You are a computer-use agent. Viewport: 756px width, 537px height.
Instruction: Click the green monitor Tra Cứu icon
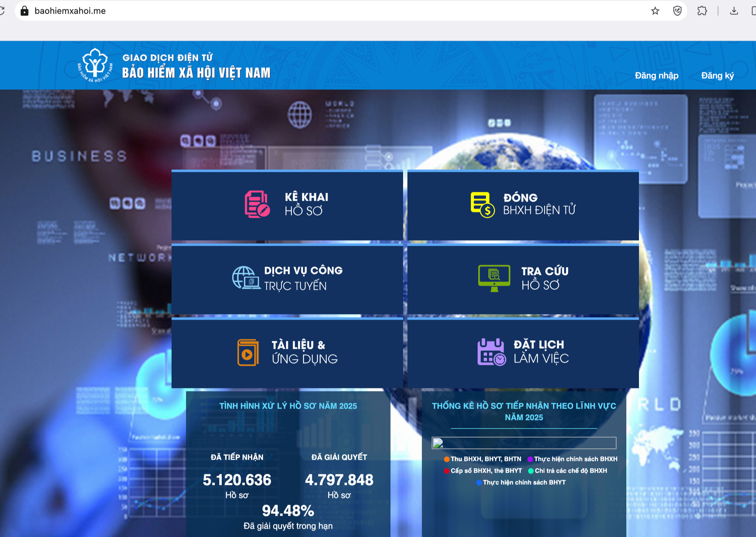pos(494,278)
